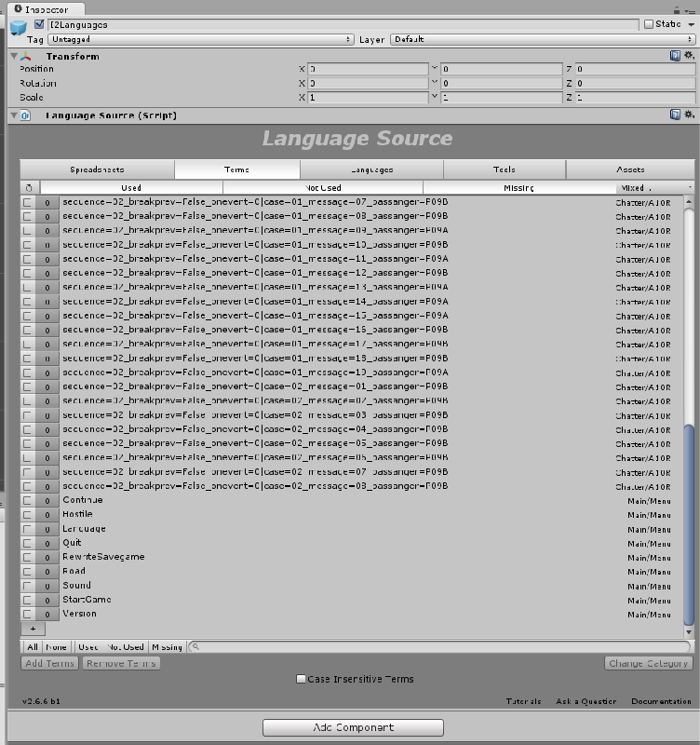The height and width of the screenshot is (745, 700).
Task: Open Language Source gear settings menu
Action: [x=689, y=115]
